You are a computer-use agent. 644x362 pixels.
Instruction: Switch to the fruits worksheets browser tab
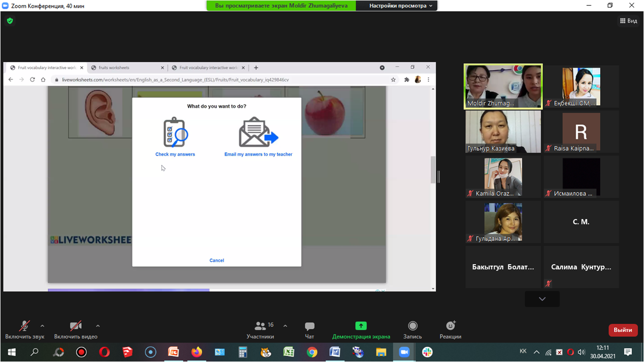(127, 68)
